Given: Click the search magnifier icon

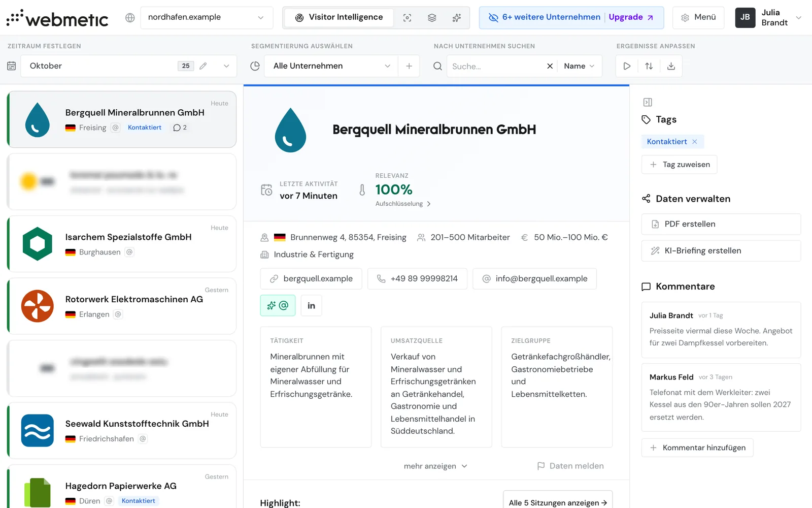Looking at the screenshot, I should 437,66.
